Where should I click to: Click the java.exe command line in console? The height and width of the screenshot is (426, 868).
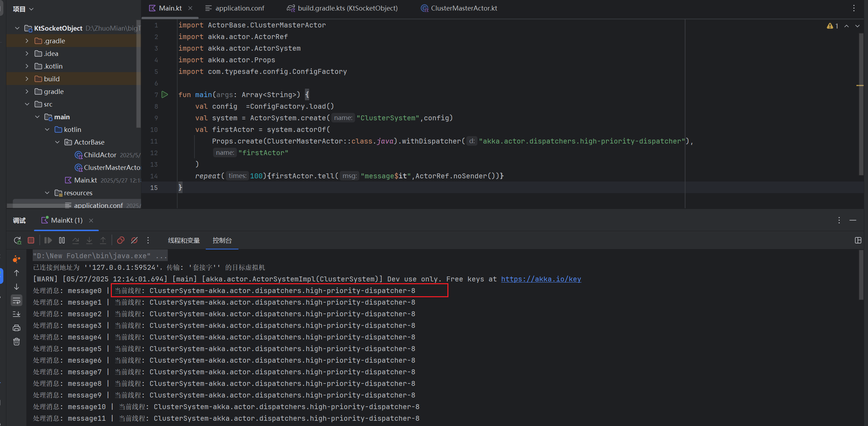point(100,256)
